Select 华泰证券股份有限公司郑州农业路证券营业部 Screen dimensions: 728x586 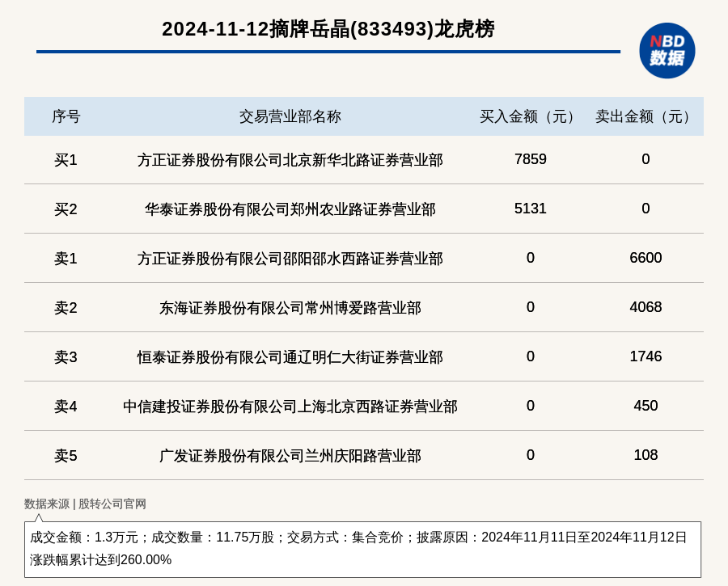290,209
